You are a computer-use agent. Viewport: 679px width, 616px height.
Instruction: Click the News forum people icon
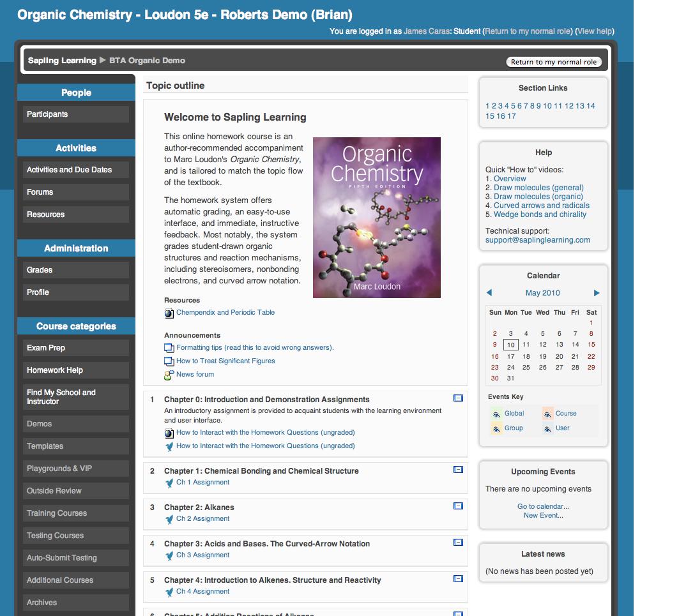pos(169,375)
